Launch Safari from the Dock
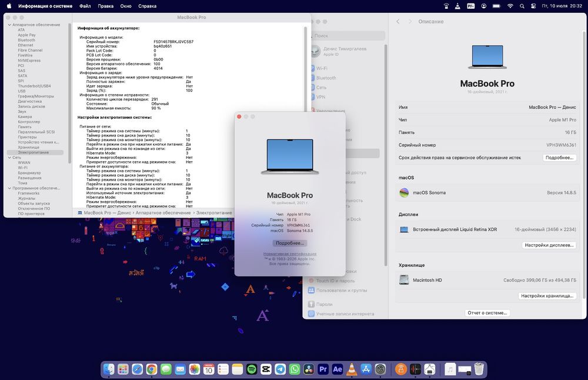This screenshot has width=588, height=380. point(137,369)
